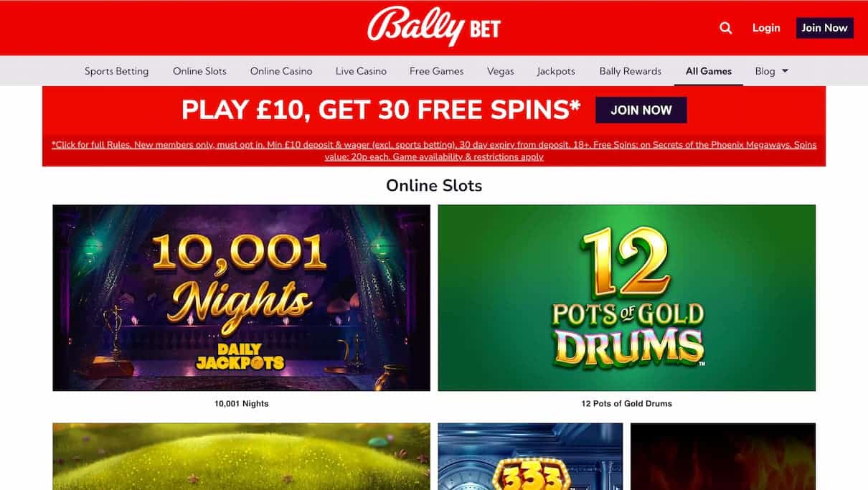
Task: Open the 333 slot game thumbnail
Action: pos(530,456)
